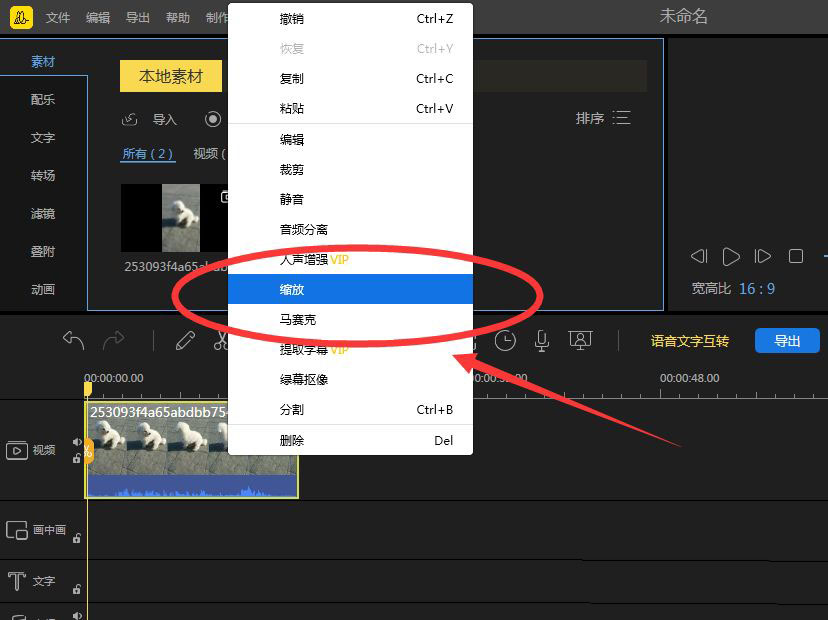Switch to the 视频 filter in the media library
The width and height of the screenshot is (828, 620).
pyautogui.click(x=206, y=153)
